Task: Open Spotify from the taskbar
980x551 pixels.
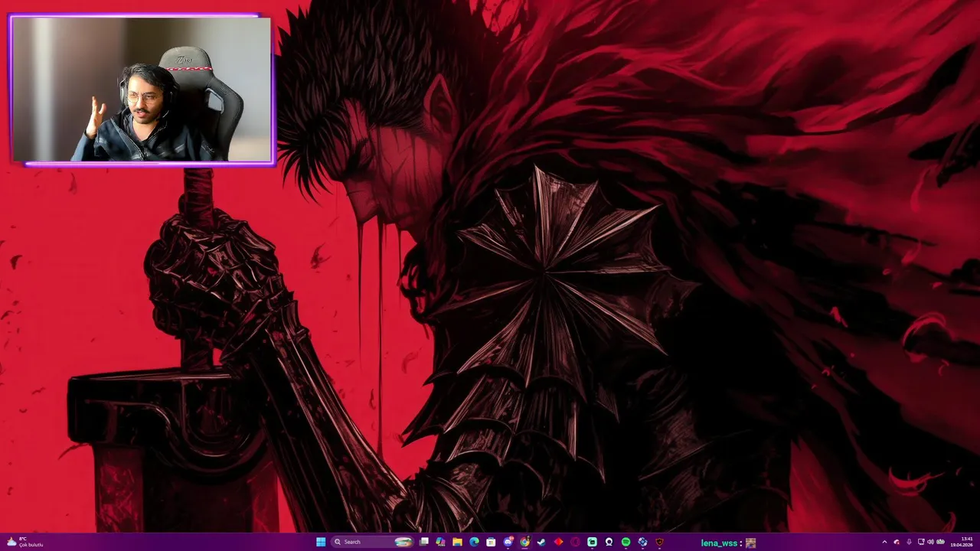Action: point(626,542)
